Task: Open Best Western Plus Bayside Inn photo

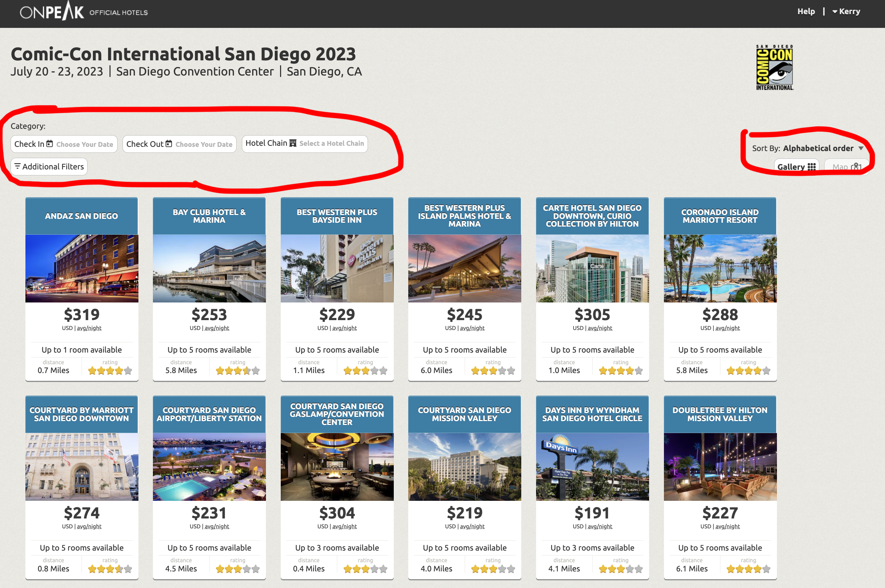Action: point(337,269)
